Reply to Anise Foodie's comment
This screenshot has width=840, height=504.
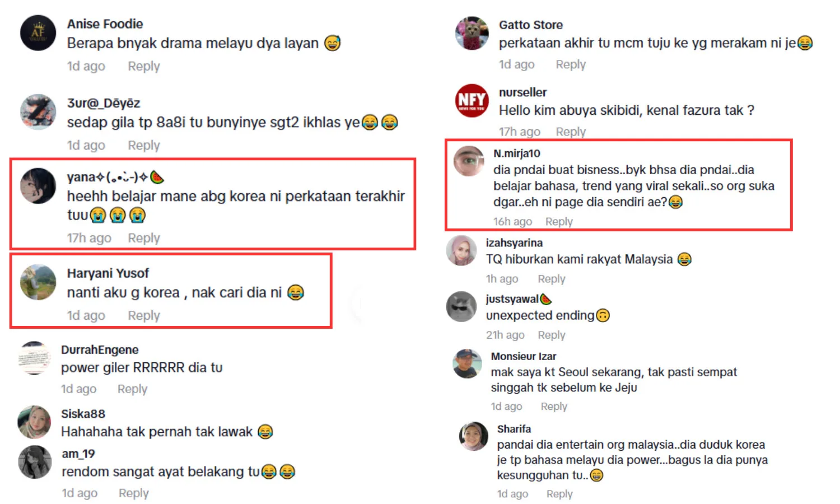(x=144, y=66)
